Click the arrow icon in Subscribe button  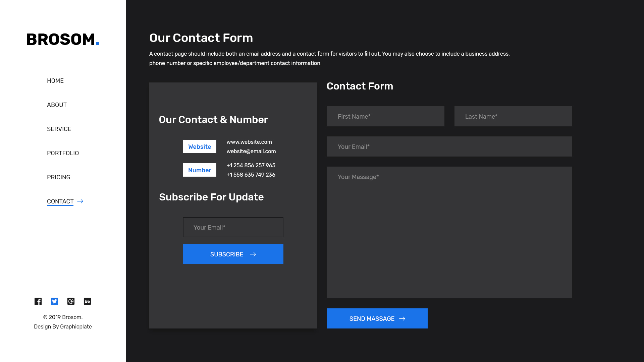click(x=253, y=254)
